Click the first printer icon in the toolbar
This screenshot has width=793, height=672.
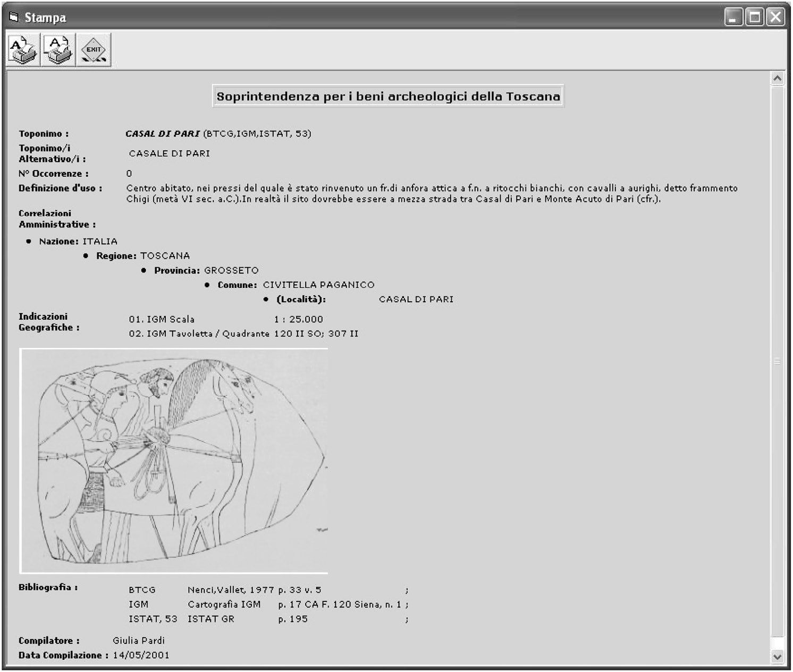pyautogui.click(x=23, y=50)
